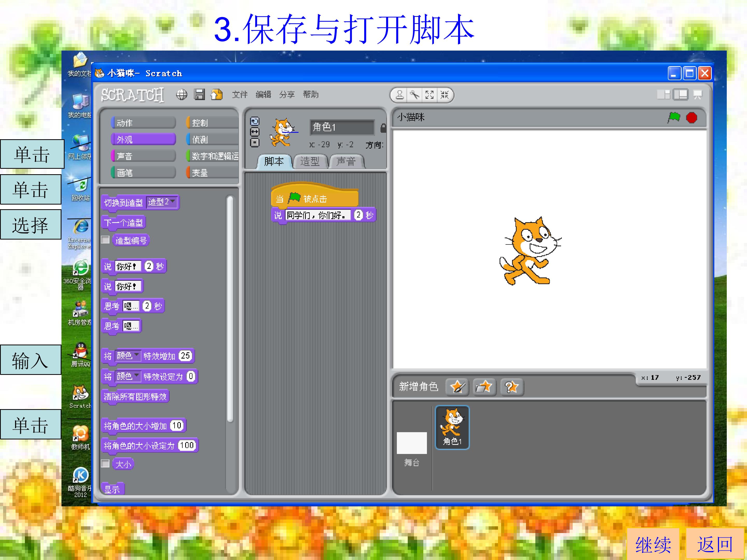Switch to the 造型 tab

pyautogui.click(x=310, y=161)
